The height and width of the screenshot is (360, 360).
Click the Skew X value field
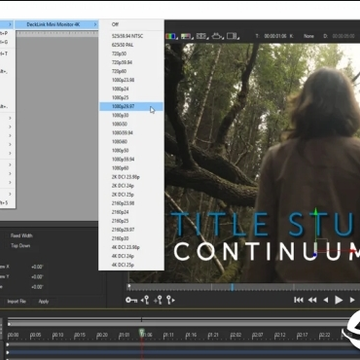coord(37,267)
